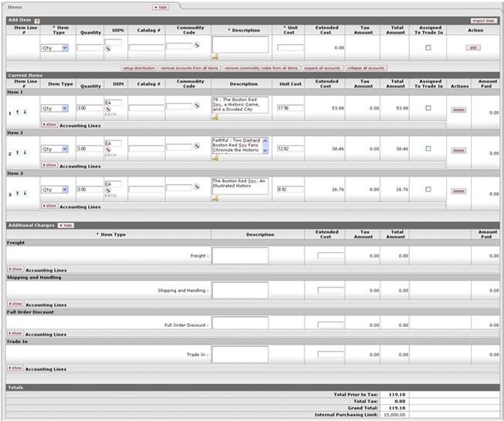Click Trade In description box
This screenshot has height=421, width=504.
(x=240, y=355)
